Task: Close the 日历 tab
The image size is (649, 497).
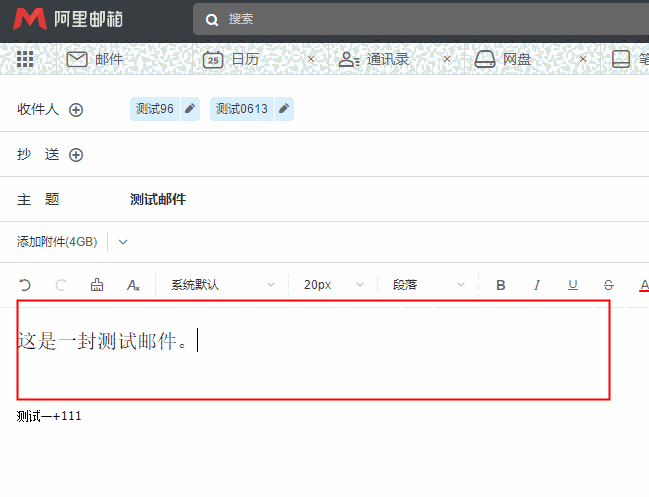Action: 311,59
